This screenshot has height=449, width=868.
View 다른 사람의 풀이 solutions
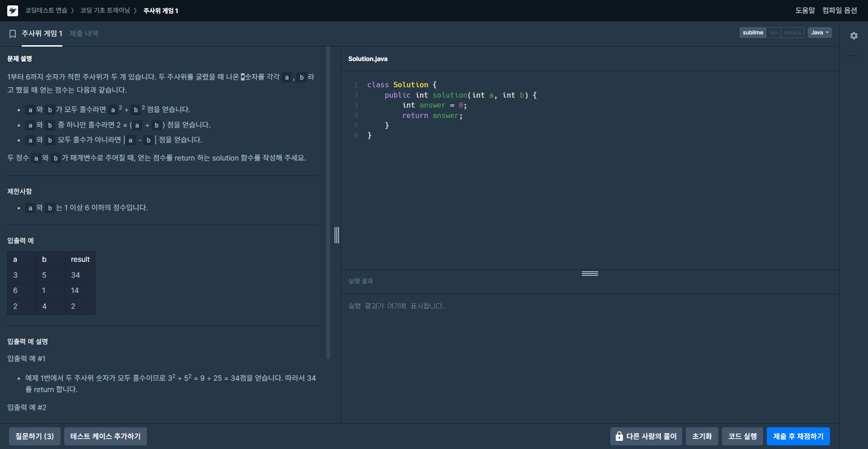click(x=646, y=436)
